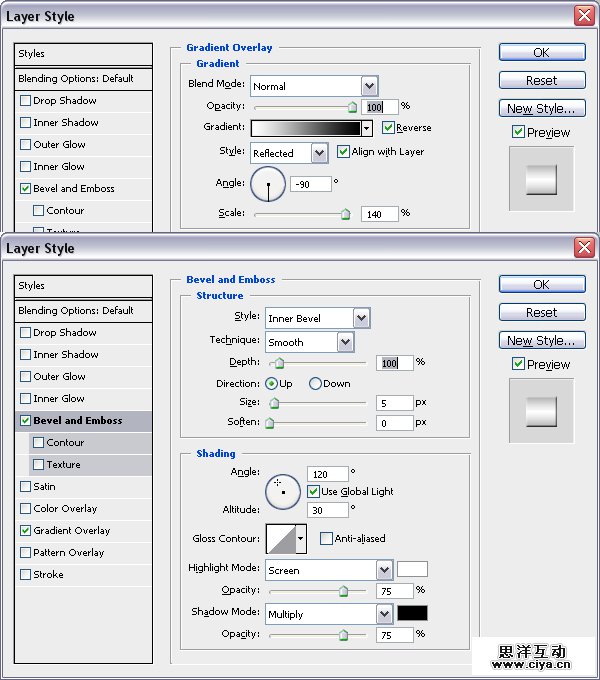Open the Gloss Contour picker arrow
600x680 pixels.
pyautogui.click(x=301, y=538)
